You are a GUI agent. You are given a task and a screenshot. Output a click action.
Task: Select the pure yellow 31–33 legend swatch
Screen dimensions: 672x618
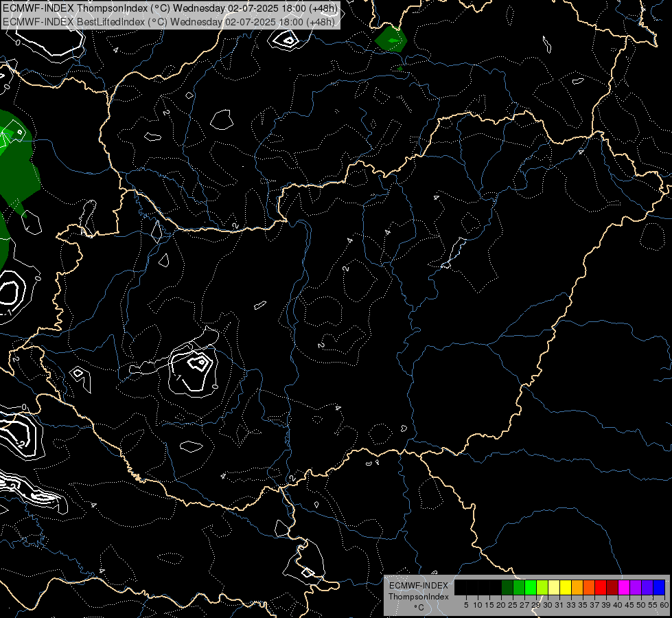coord(566,587)
